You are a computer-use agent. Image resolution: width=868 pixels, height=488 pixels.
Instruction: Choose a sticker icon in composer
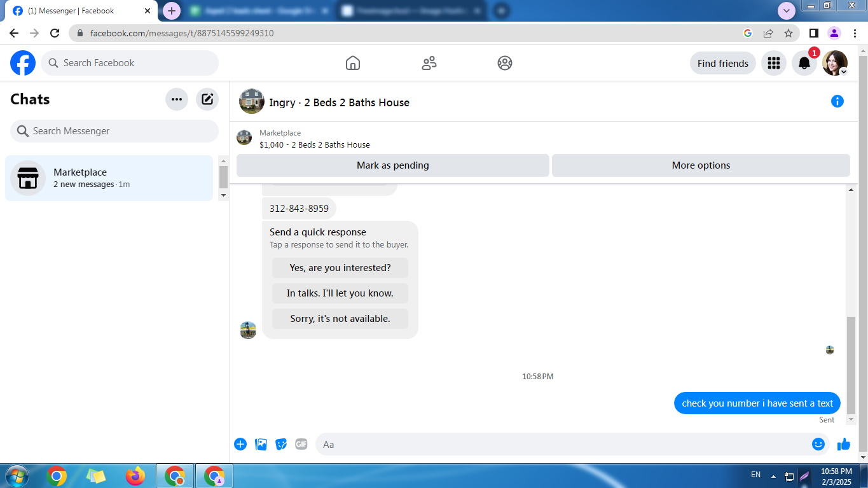[281, 444]
